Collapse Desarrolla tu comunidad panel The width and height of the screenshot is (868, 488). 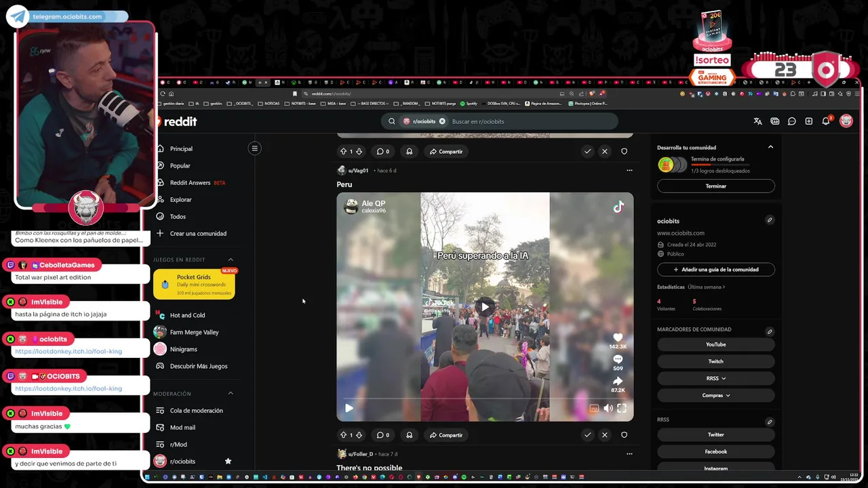[x=770, y=147]
